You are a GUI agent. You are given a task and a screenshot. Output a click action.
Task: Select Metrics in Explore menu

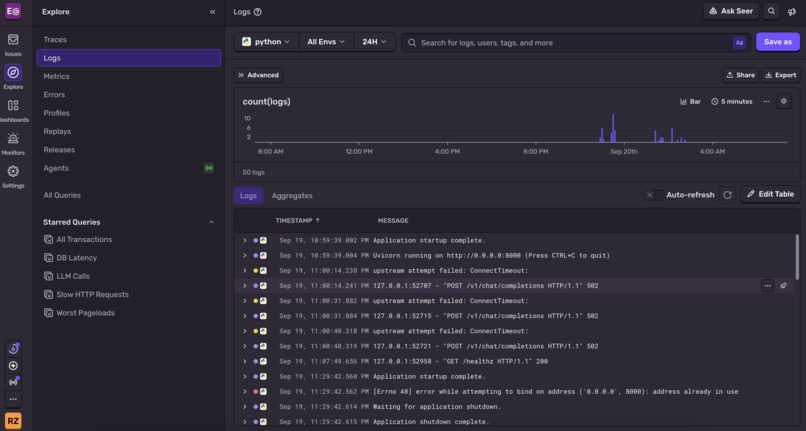point(129,76)
